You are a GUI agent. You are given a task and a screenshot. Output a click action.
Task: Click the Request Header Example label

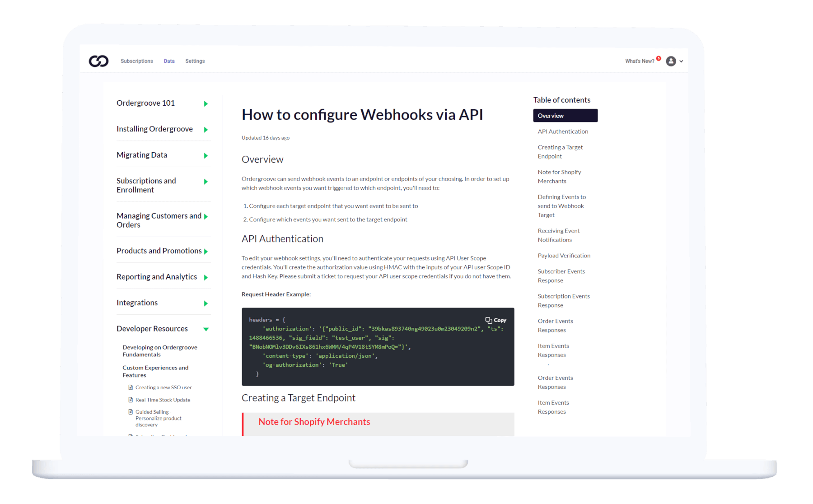click(276, 294)
